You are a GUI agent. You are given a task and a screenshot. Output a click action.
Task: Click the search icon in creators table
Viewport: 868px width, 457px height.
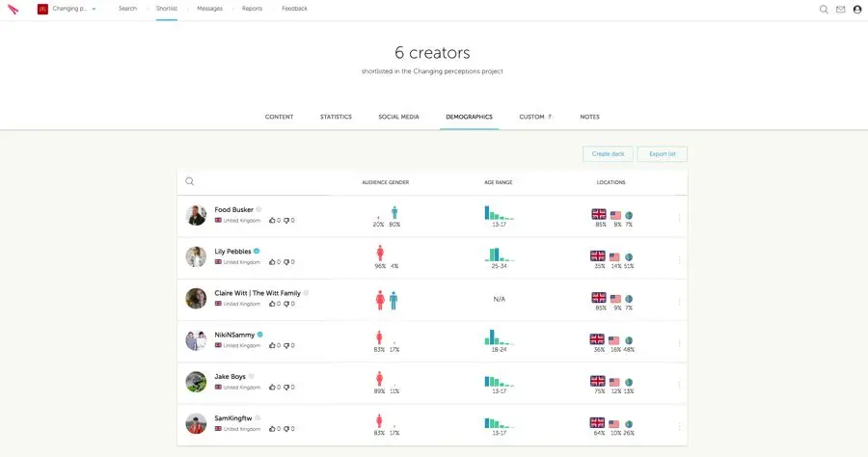click(x=190, y=181)
